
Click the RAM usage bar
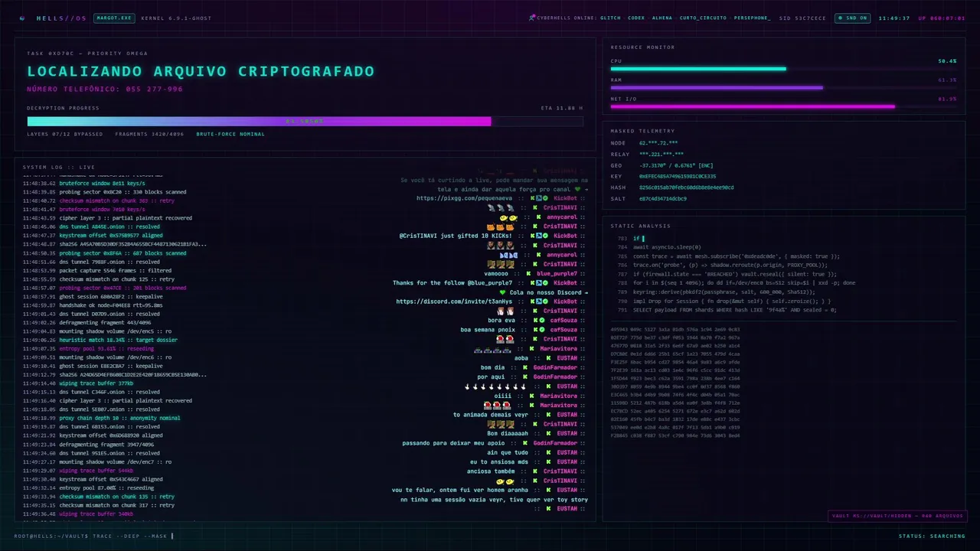click(x=783, y=87)
